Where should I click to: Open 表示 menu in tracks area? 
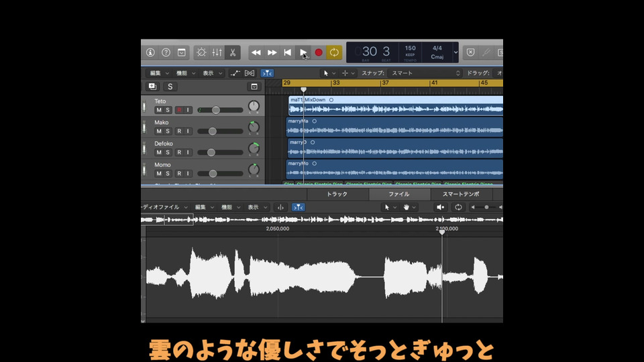pos(212,73)
